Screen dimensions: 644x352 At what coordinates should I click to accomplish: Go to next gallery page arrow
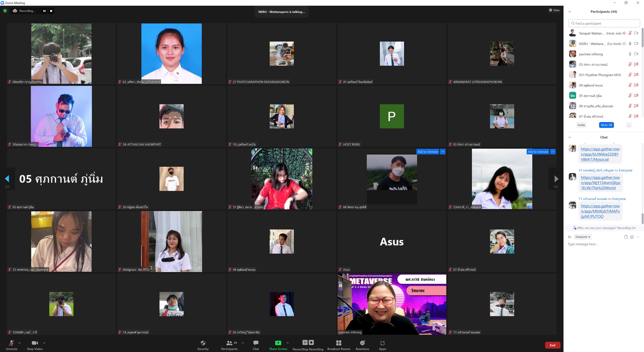click(x=556, y=178)
